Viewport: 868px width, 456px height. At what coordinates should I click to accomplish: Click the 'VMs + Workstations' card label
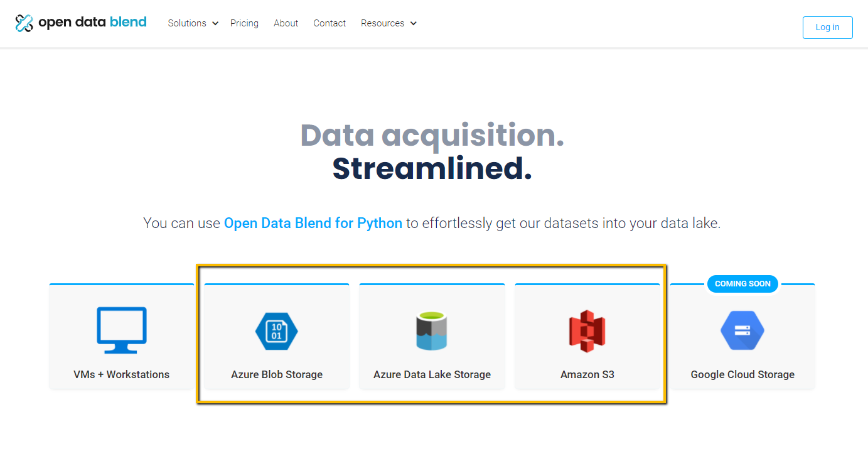click(x=122, y=374)
